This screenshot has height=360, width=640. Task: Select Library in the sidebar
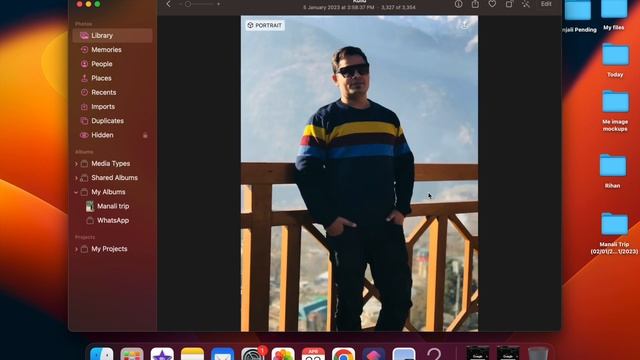pyautogui.click(x=112, y=36)
